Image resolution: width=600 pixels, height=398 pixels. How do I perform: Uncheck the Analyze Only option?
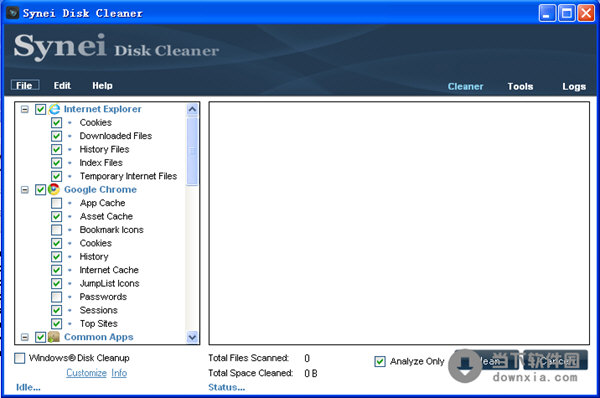[380, 361]
